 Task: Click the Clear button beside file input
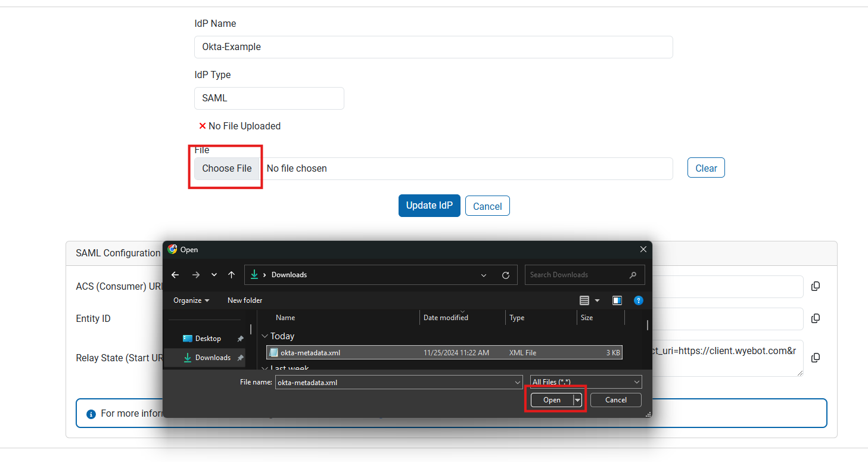(x=706, y=168)
